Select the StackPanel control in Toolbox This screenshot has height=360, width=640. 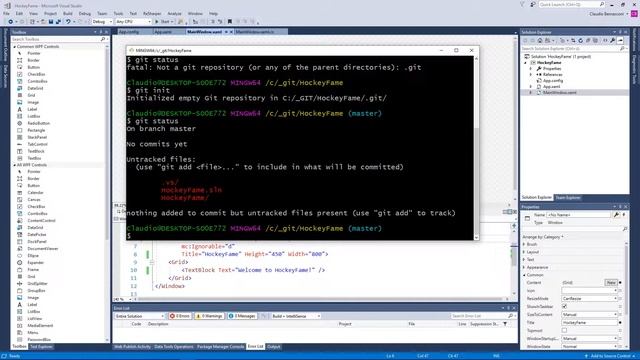(x=37, y=137)
